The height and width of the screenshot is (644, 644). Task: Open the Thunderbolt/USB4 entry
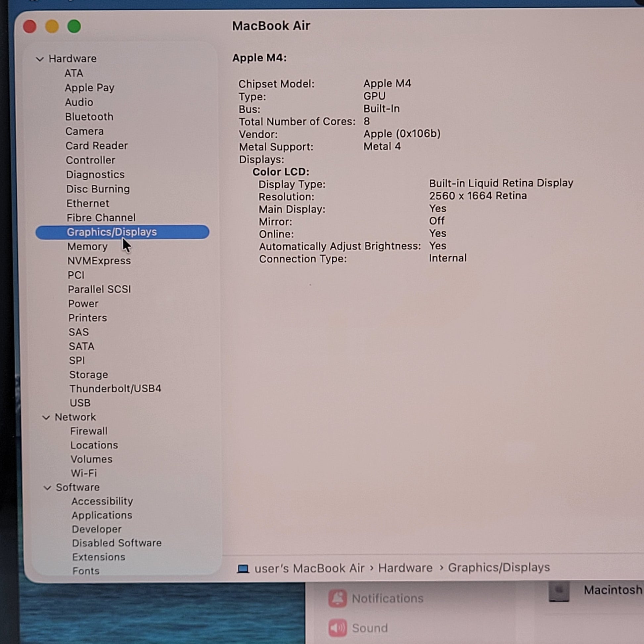(x=115, y=389)
